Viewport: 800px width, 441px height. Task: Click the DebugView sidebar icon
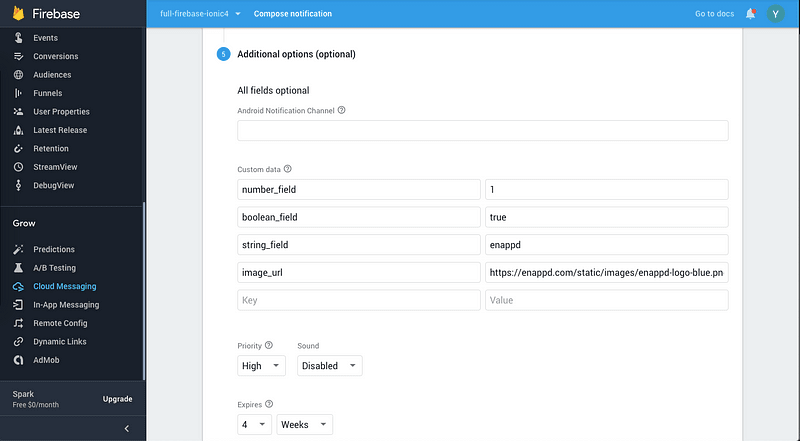click(x=18, y=185)
